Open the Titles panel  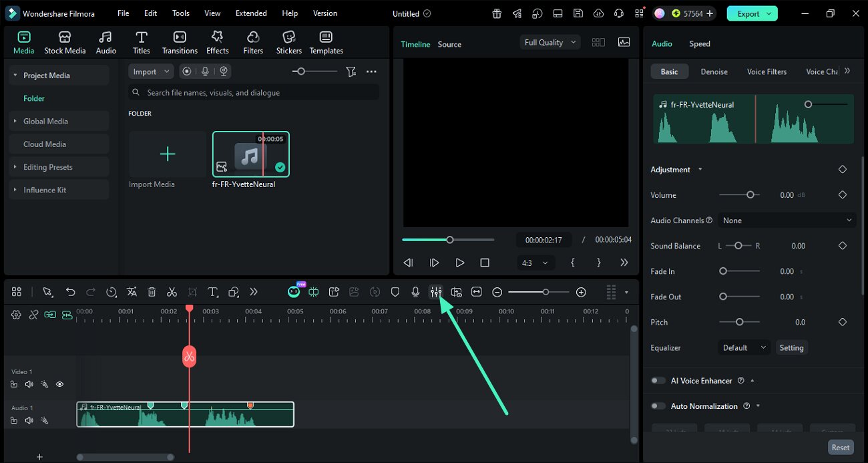tap(141, 43)
